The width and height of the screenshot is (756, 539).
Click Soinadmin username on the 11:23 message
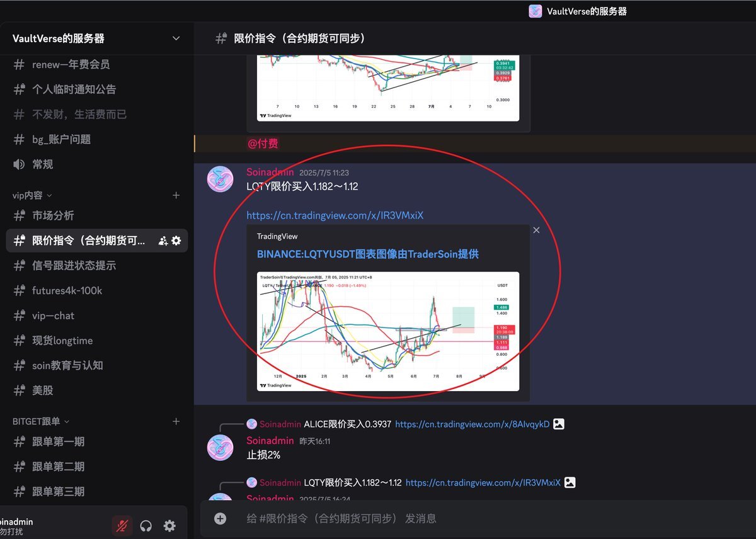pyautogui.click(x=270, y=172)
